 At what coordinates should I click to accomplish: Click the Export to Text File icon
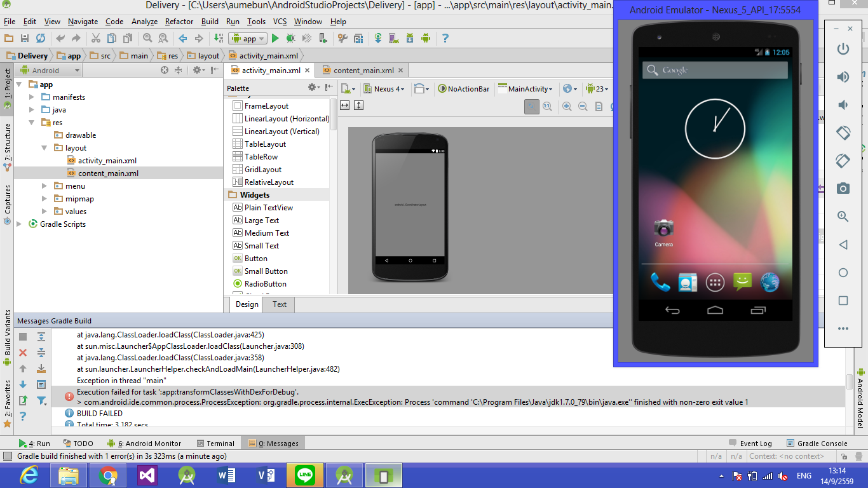23,400
